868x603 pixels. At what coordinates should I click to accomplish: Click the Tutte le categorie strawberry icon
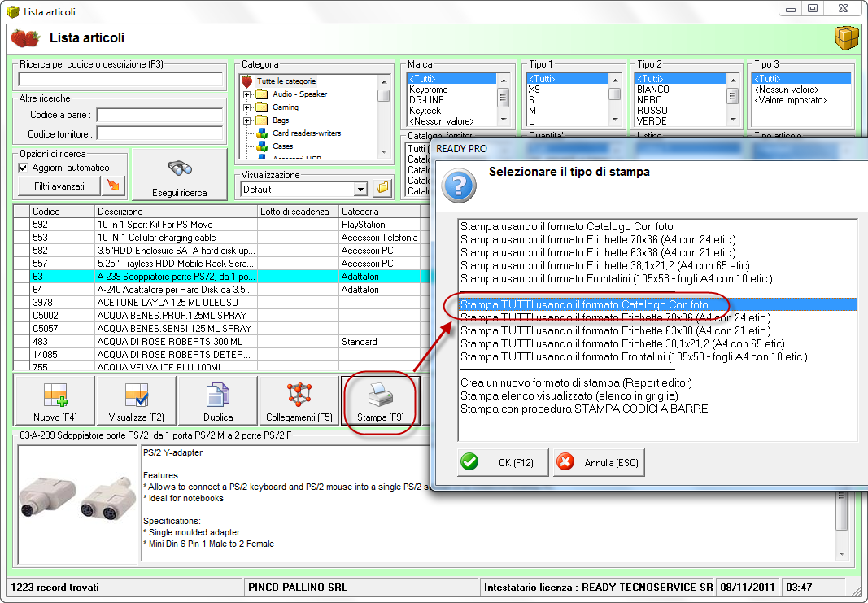click(246, 81)
